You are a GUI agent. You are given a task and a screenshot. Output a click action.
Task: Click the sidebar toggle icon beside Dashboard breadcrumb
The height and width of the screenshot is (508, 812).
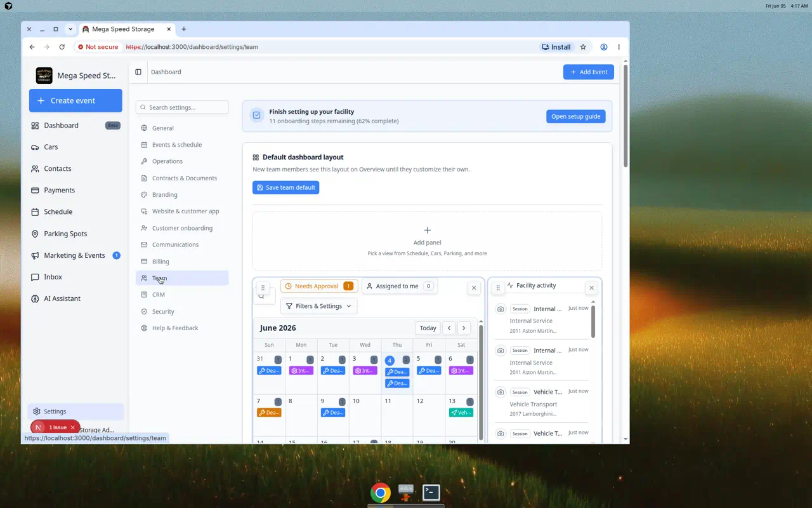click(138, 72)
